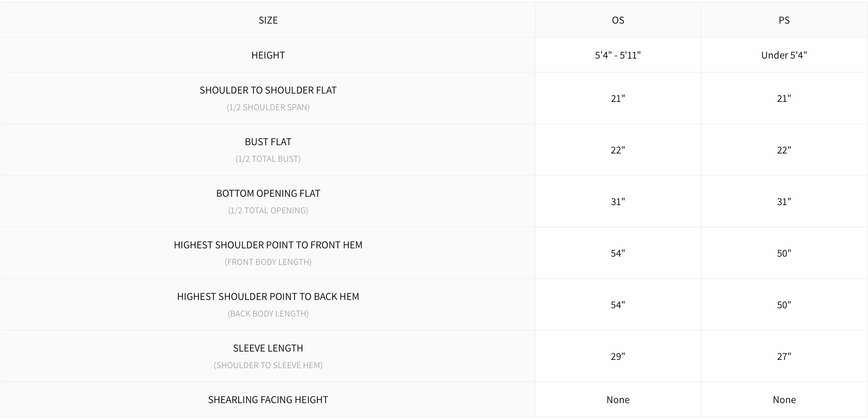Viewport: 868px width, 418px height.
Task: Click the SLEEVE LENGTH row label
Action: [268, 348]
